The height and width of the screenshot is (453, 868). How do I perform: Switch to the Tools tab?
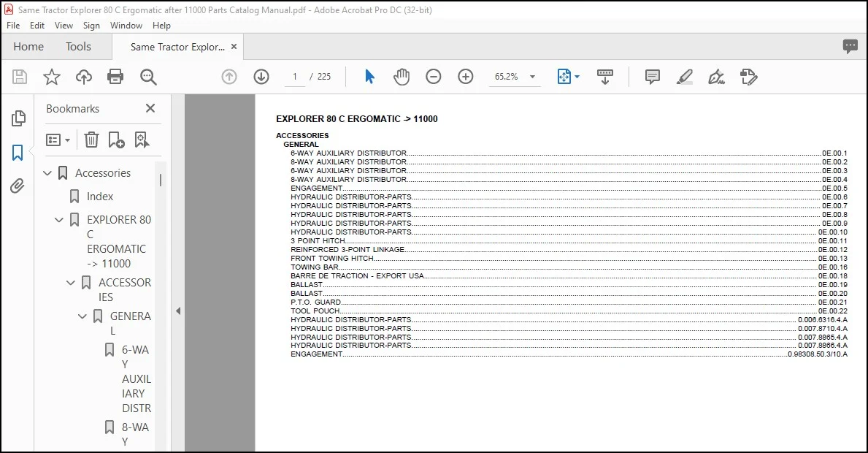(78, 47)
